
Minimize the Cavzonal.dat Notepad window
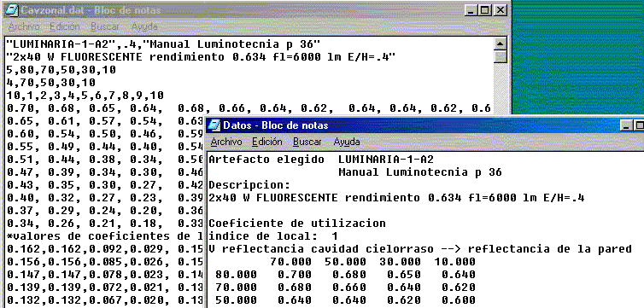(471, 10)
